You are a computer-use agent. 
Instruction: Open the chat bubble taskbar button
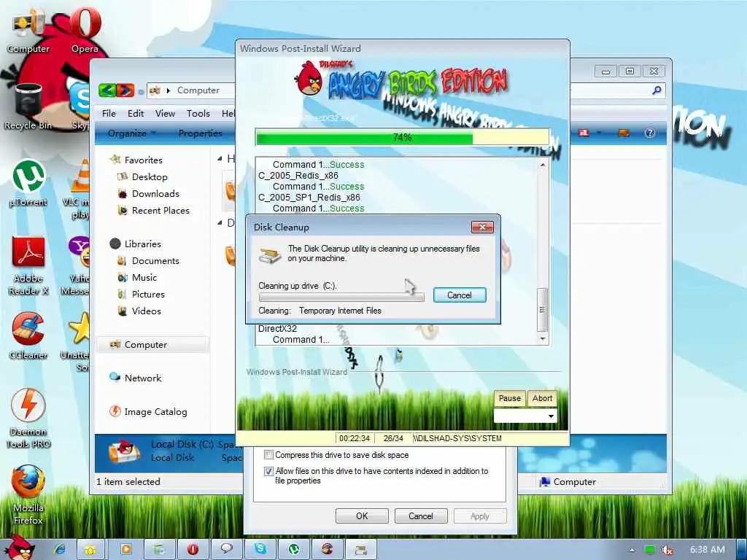(226, 549)
